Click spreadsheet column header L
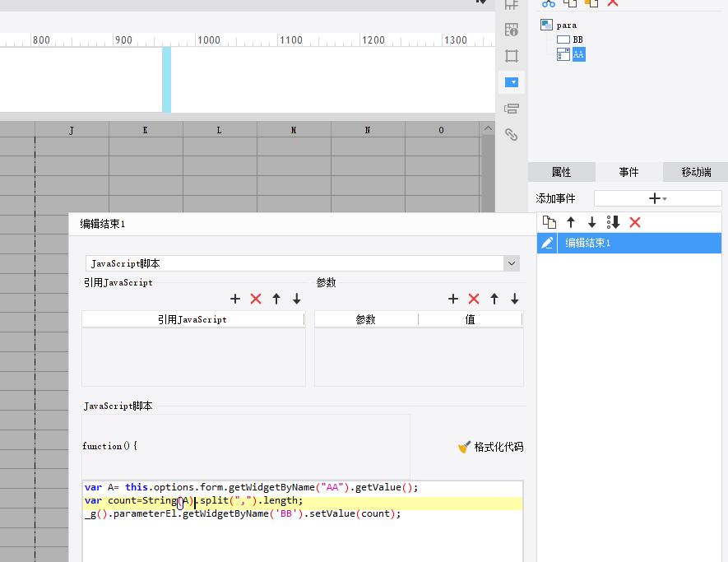The image size is (728, 562). (219, 129)
